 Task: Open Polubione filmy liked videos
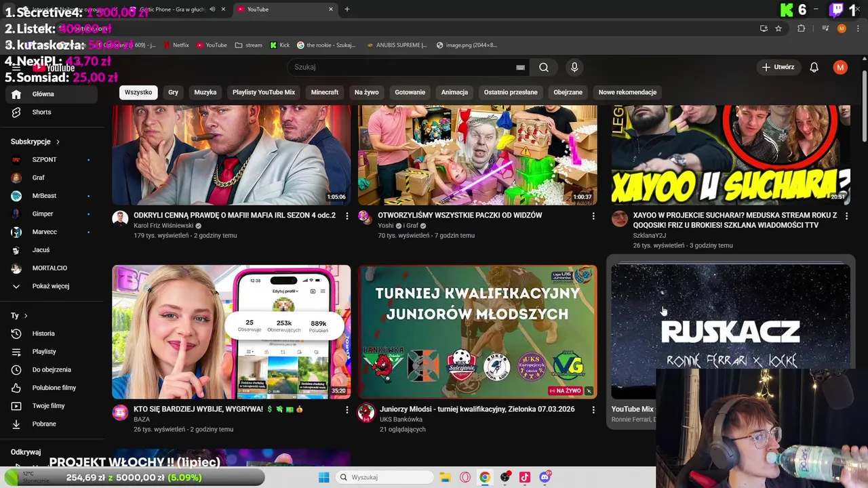point(54,388)
